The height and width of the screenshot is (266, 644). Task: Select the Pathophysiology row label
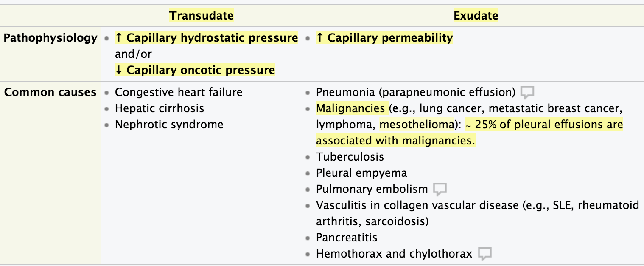point(50,38)
